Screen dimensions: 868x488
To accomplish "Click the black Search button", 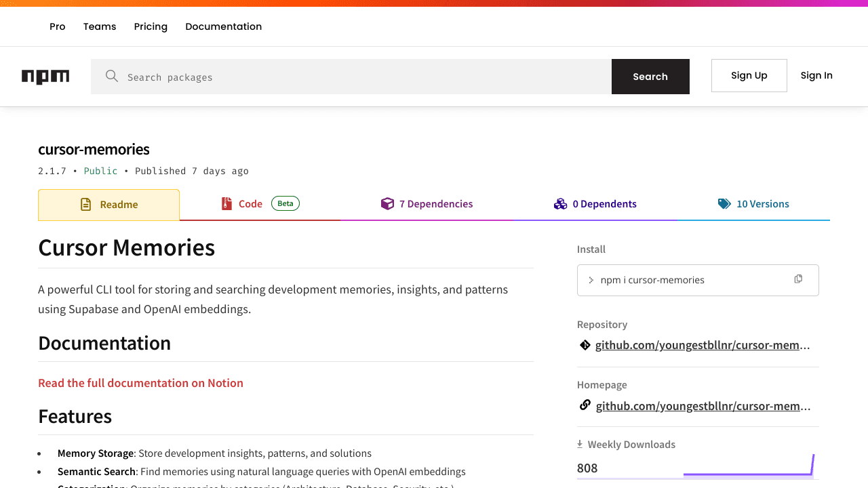I will click(650, 77).
